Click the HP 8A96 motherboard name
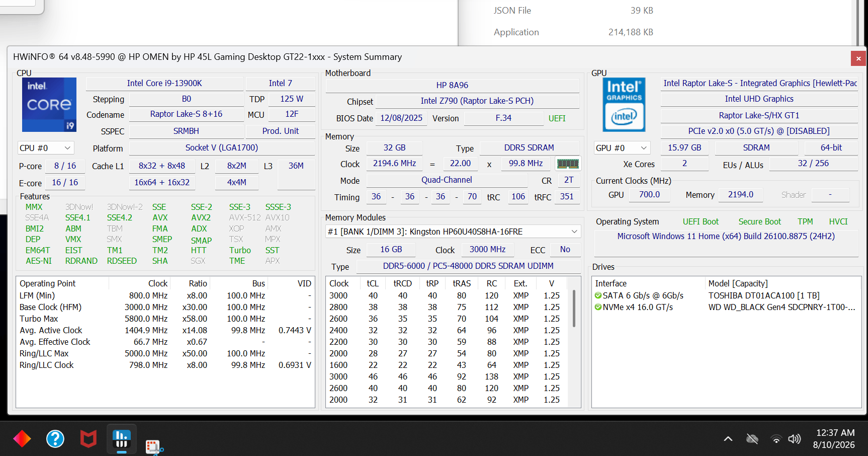The width and height of the screenshot is (868, 456). pos(452,85)
